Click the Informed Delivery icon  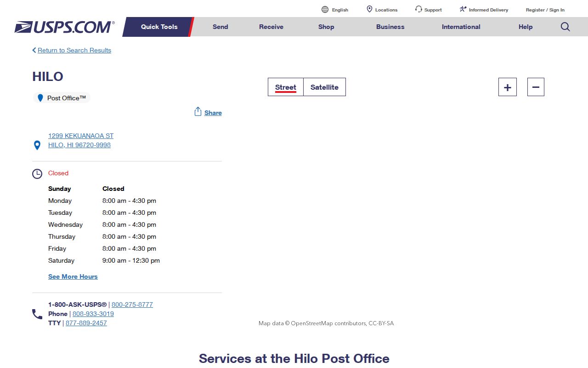[463, 9]
